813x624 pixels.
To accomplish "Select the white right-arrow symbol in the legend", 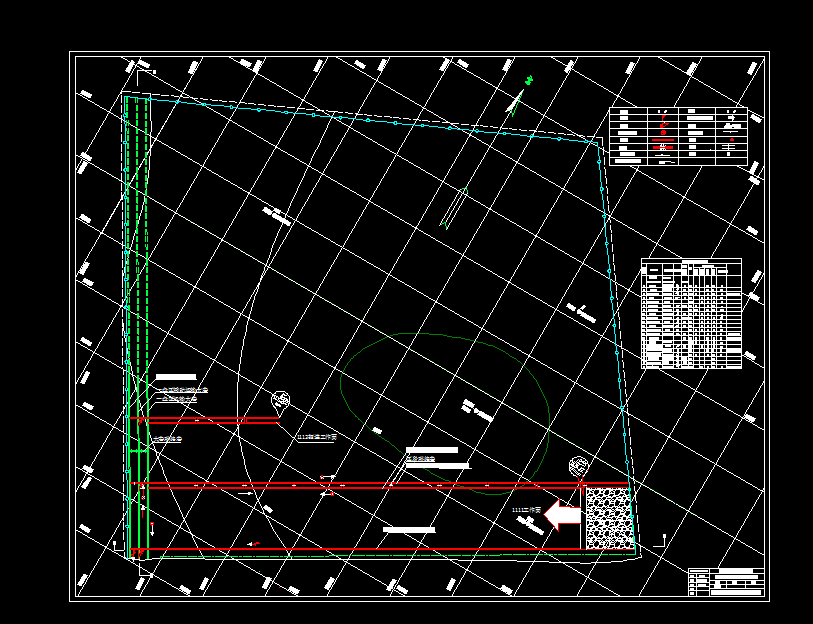I will point(732,118).
